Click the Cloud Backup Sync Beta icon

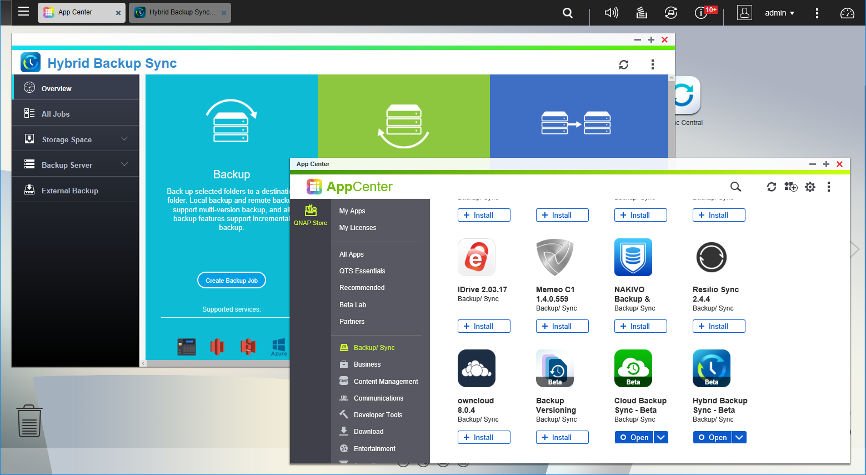(x=633, y=368)
